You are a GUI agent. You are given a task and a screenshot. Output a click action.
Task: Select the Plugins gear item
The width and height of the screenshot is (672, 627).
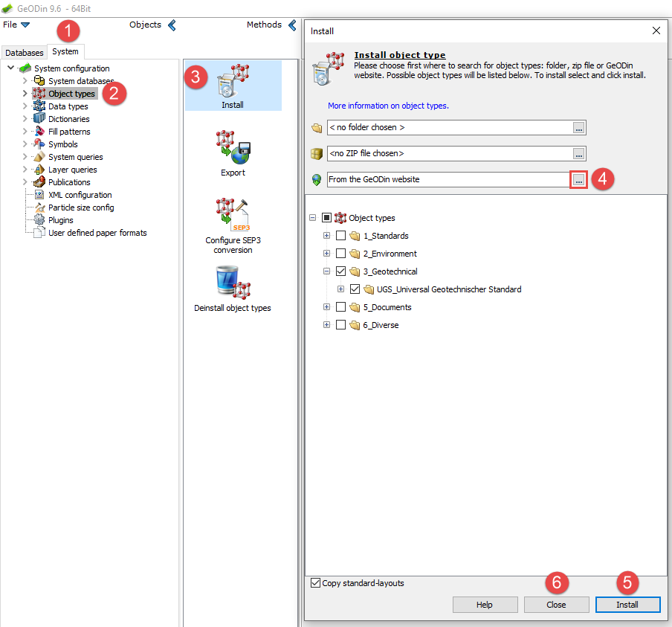[x=60, y=220]
